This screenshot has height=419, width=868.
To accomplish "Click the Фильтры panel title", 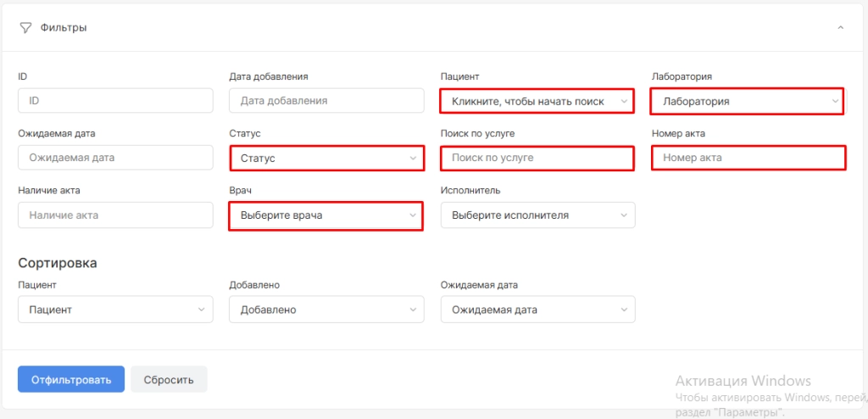I will 63,28.
